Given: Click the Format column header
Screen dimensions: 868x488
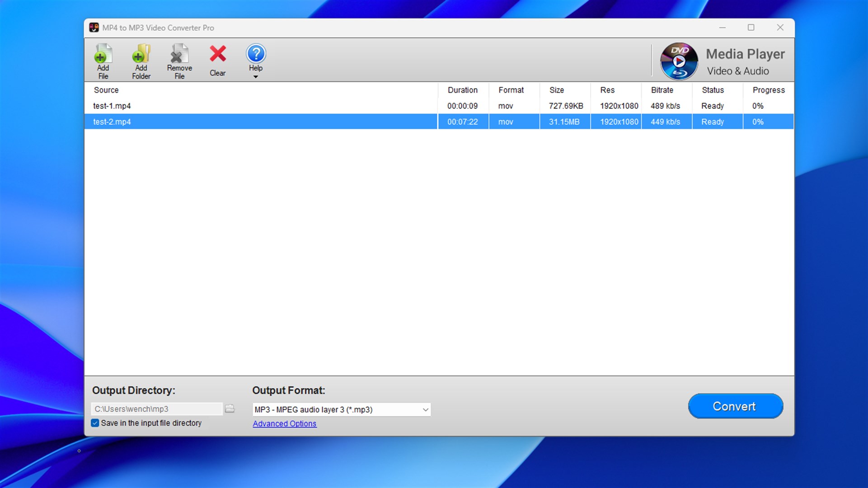Looking at the screenshot, I should click(514, 90).
